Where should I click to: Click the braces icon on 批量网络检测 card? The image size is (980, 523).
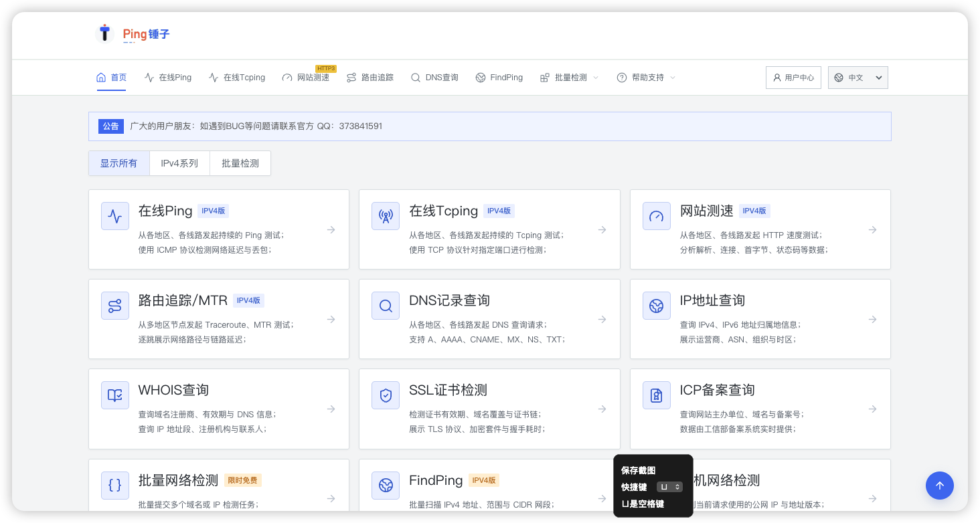tap(115, 486)
